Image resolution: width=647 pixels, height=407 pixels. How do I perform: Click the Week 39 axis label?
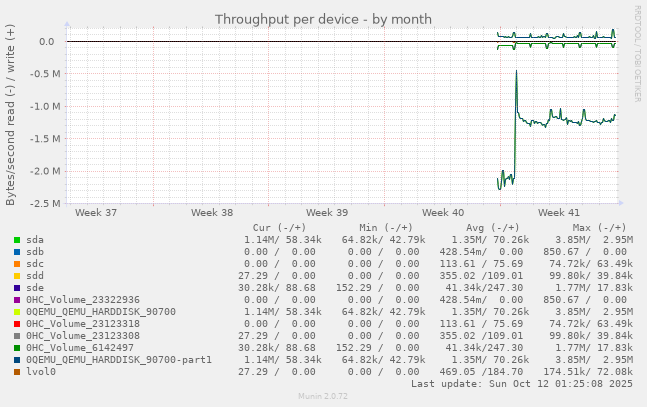pos(327,213)
